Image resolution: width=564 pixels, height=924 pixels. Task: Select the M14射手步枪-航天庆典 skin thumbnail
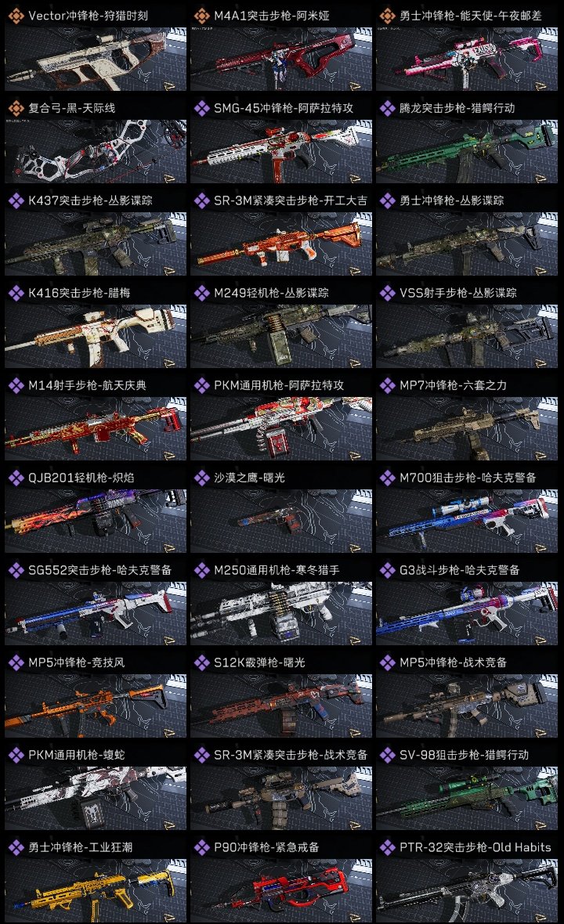[x=96, y=428]
